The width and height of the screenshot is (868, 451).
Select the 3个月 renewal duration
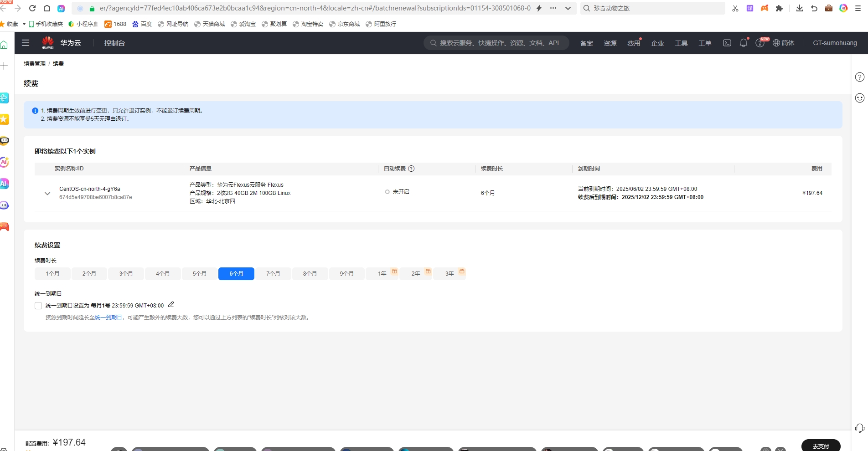click(x=126, y=274)
